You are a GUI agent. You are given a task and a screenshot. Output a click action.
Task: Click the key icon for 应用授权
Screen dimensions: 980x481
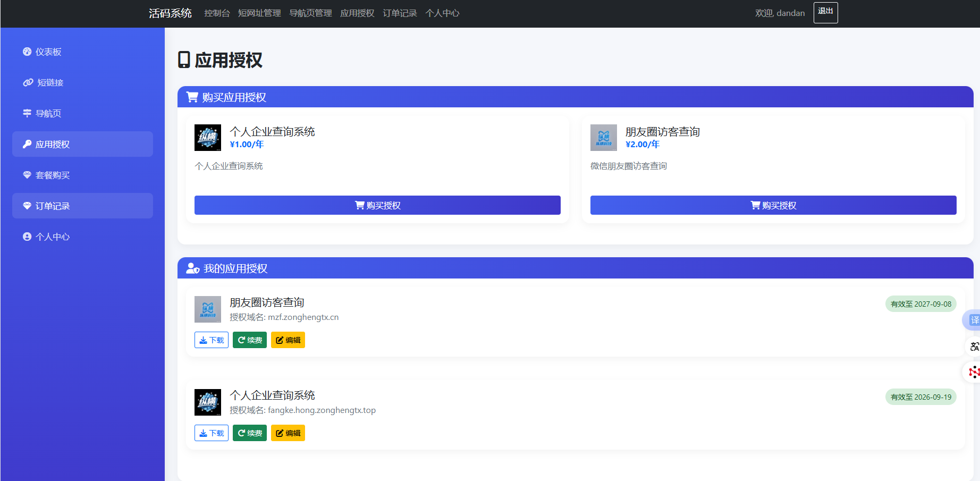[x=27, y=144]
